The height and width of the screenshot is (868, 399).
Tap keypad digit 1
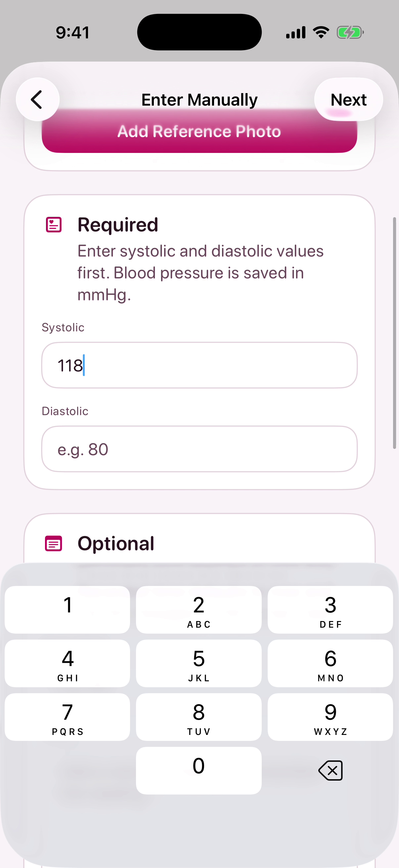(x=67, y=609)
